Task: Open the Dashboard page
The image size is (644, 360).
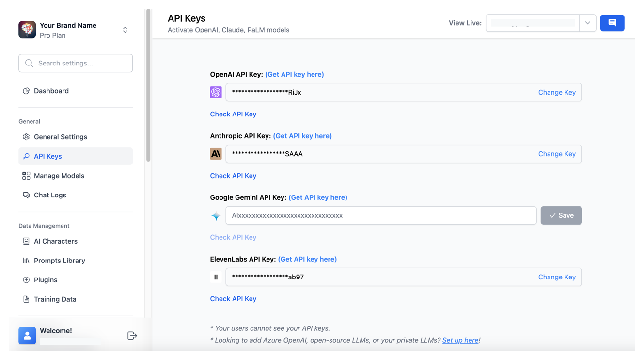Action: click(x=76, y=91)
